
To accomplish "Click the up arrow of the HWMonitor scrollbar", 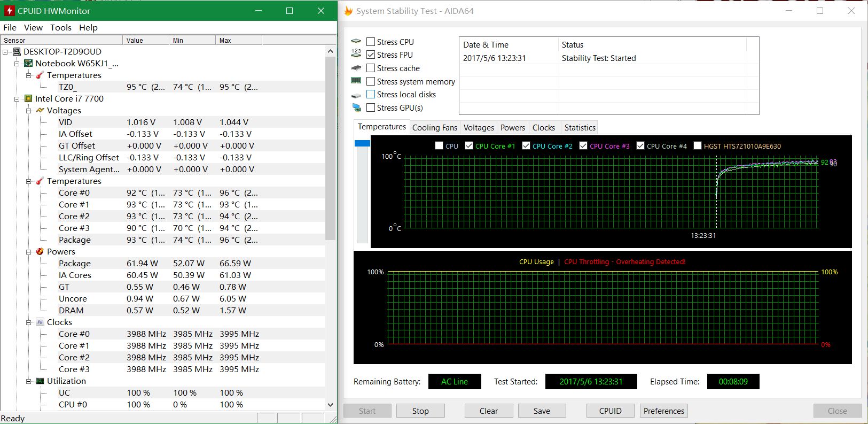I will [x=330, y=51].
